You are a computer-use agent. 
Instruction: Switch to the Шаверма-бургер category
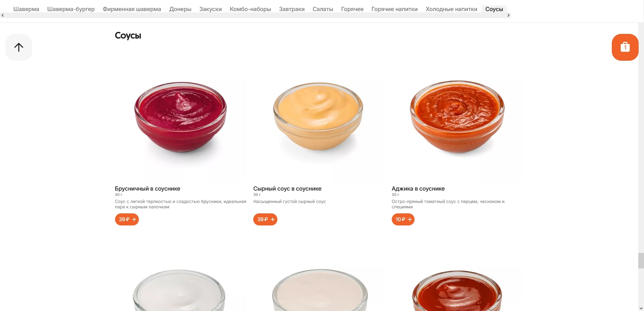click(x=71, y=9)
